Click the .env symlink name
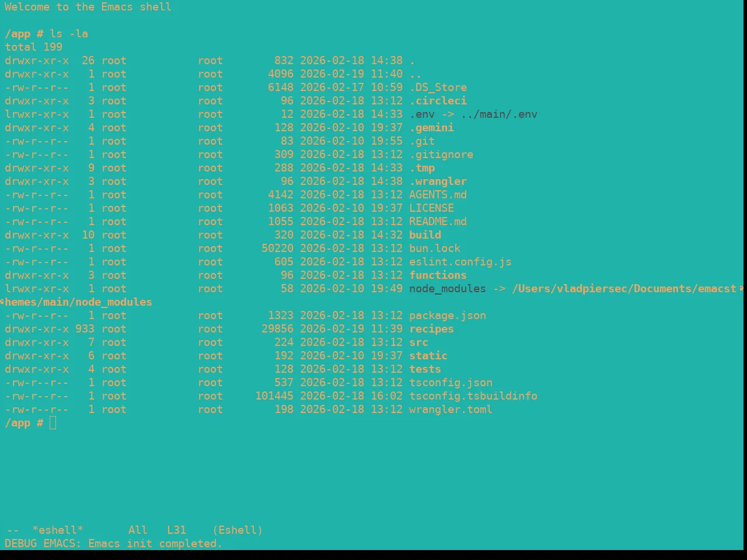Viewport: 747px width, 560px height. click(x=422, y=114)
